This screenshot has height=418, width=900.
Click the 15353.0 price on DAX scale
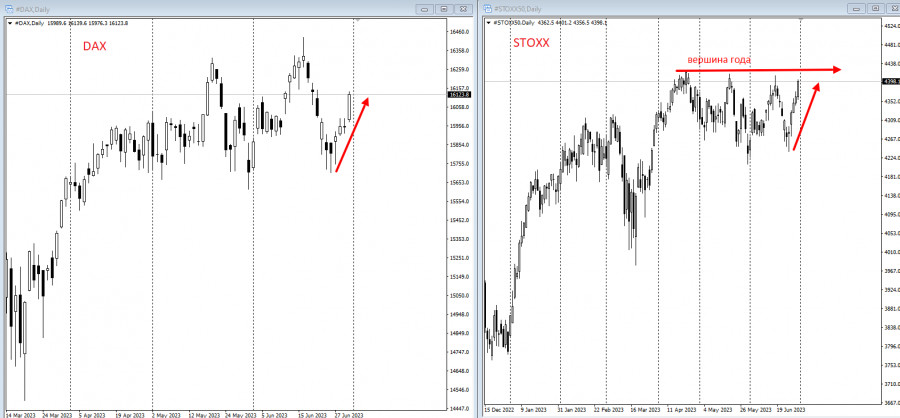[x=460, y=239]
